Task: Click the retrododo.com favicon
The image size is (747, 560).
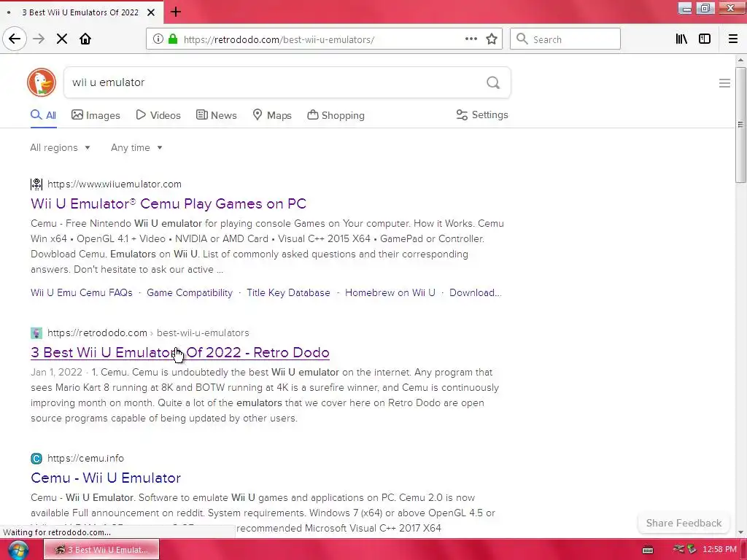Action: [36, 332]
